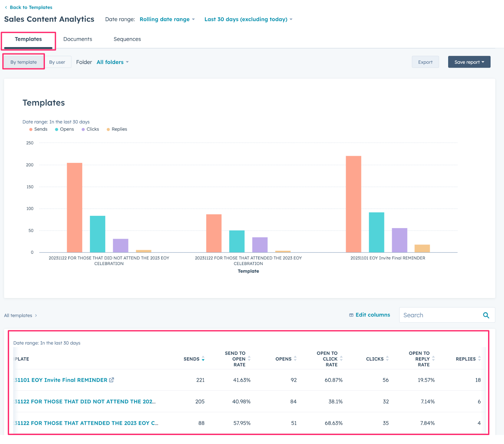Image resolution: width=504 pixels, height=444 pixels.
Task: Click the 68.63% click rate cell
Action: point(334,423)
